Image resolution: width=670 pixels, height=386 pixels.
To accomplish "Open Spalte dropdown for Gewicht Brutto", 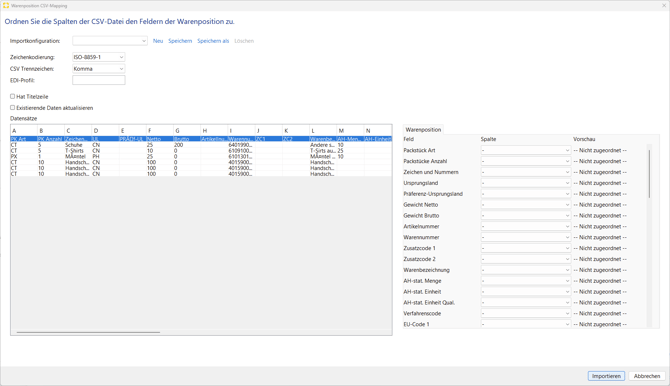I will (526, 215).
